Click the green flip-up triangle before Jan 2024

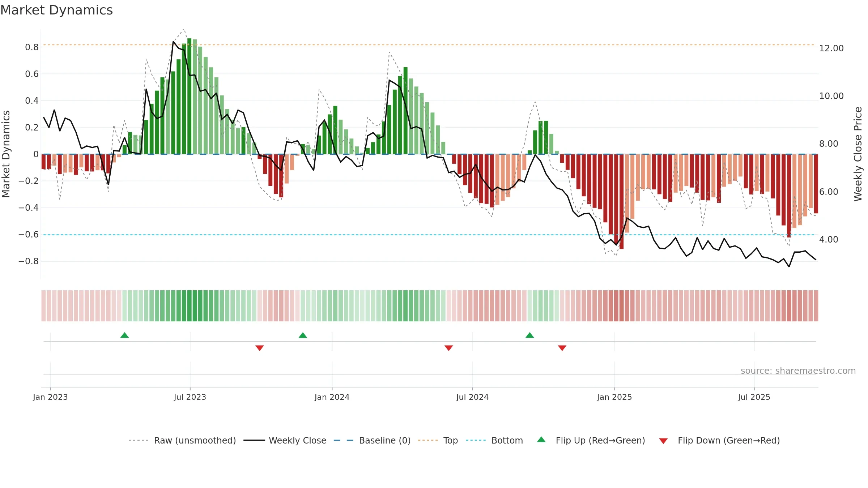(x=303, y=335)
